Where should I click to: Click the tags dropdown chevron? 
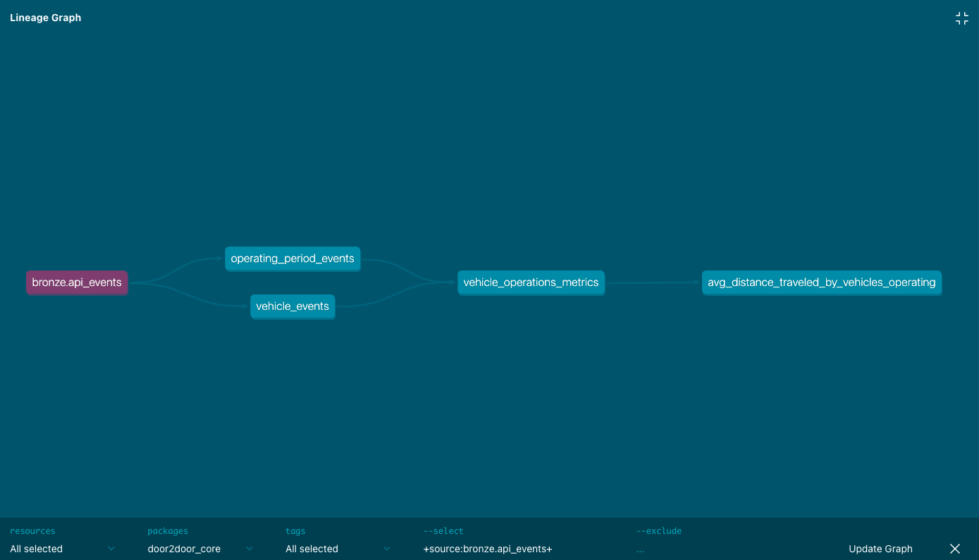click(x=386, y=549)
